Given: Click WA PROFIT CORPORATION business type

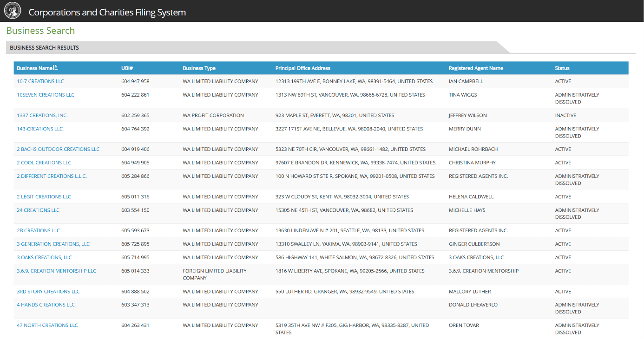Looking at the screenshot, I should (x=213, y=115).
